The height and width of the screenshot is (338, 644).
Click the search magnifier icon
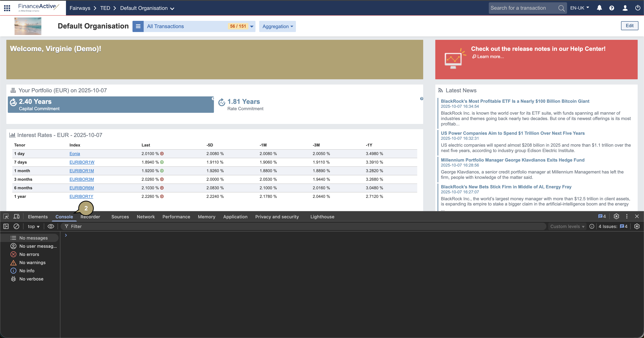(561, 8)
